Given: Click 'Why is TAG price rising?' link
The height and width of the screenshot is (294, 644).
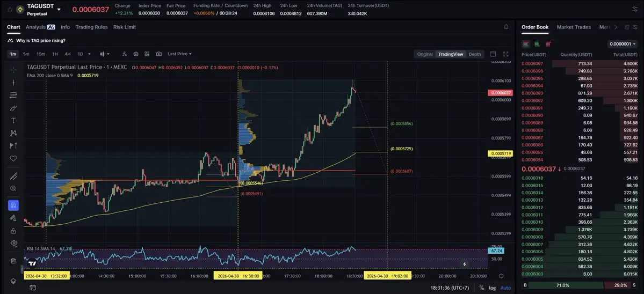Looking at the screenshot, I should (41, 41).
